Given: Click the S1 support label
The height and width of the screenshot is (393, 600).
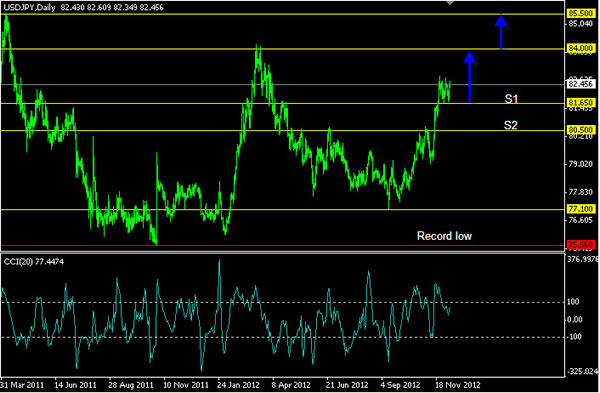Looking at the screenshot, I should [x=511, y=99].
